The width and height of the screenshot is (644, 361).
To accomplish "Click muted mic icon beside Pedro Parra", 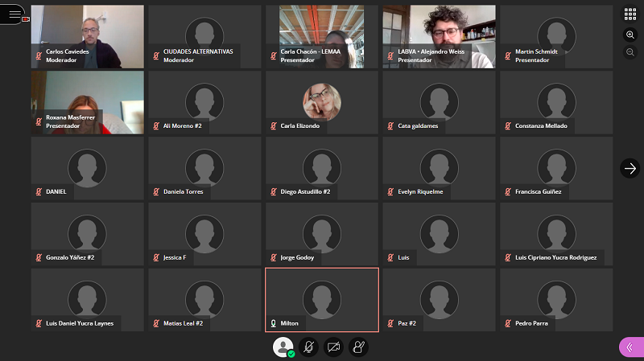I will tap(508, 323).
